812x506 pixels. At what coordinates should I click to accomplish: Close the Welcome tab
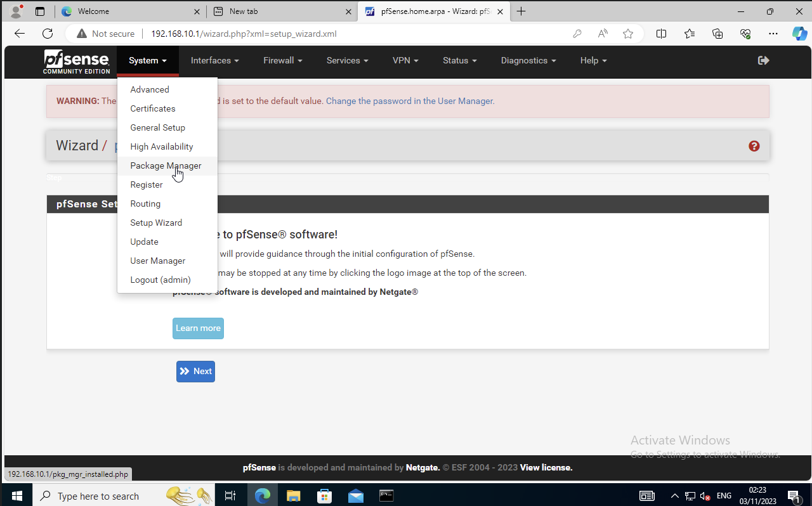[197, 11]
